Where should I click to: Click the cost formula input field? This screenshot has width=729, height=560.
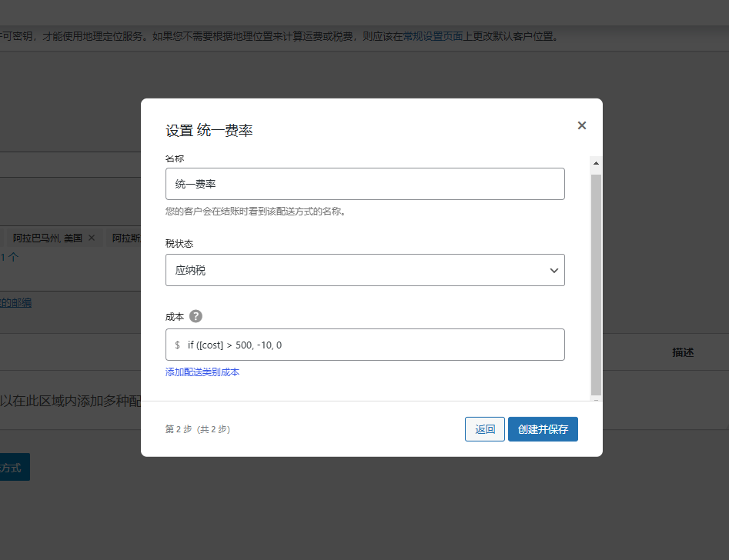[x=370, y=344]
